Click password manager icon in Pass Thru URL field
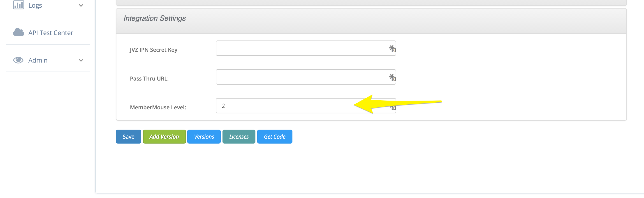 click(x=392, y=77)
